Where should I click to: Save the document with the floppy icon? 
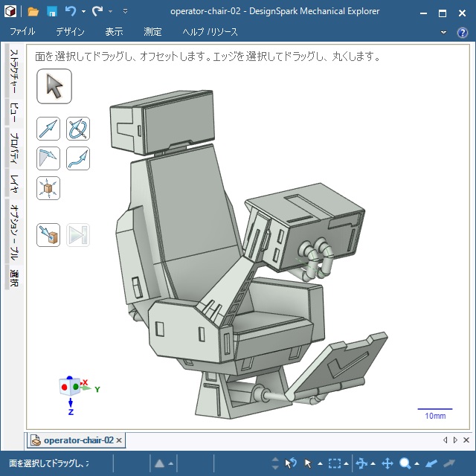coord(52,12)
